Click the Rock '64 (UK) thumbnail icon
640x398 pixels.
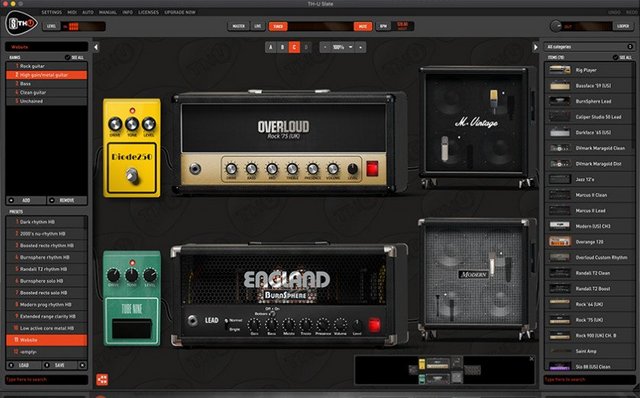pyautogui.click(x=560, y=304)
